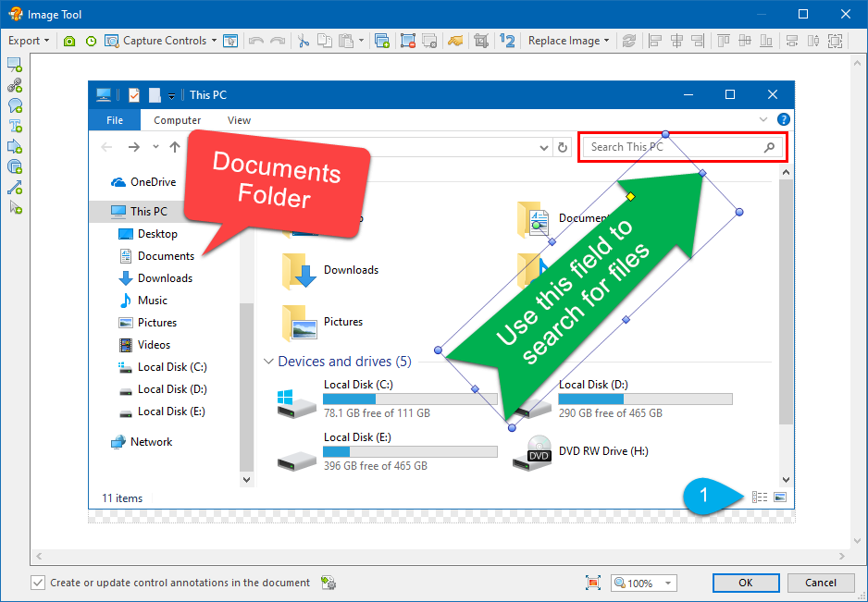Click the pointing hand icon in toolbar

[455, 41]
